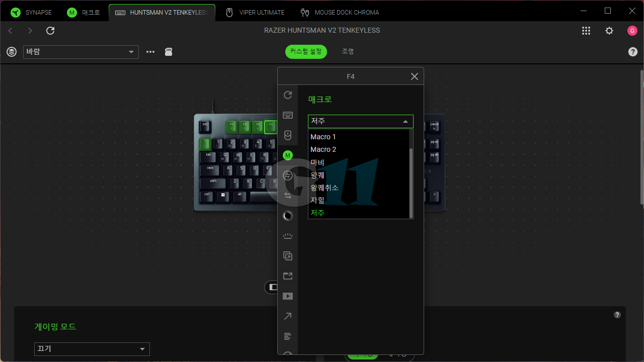Refresh the Synapse page
This screenshot has height=362, width=644.
click(50, 31)
